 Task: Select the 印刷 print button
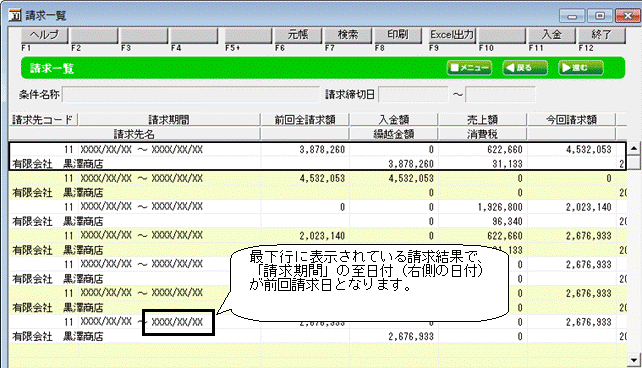point(398,35)
